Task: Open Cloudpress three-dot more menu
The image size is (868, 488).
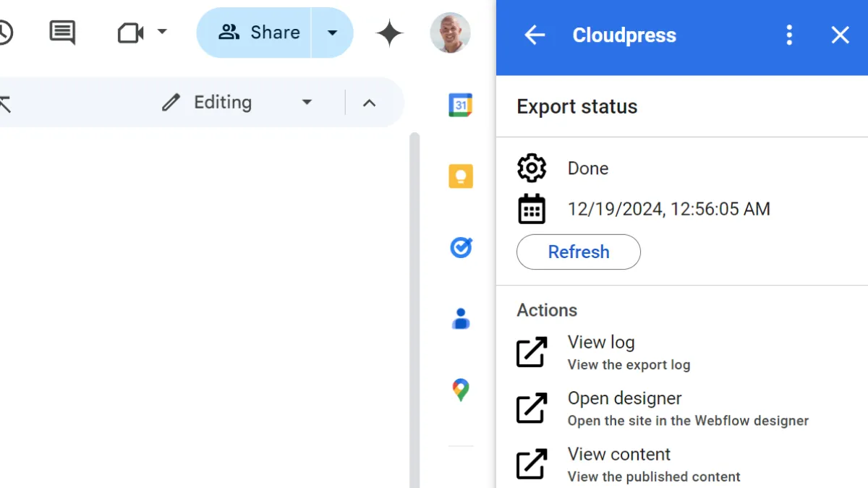Action: click(x=789, y=35)
